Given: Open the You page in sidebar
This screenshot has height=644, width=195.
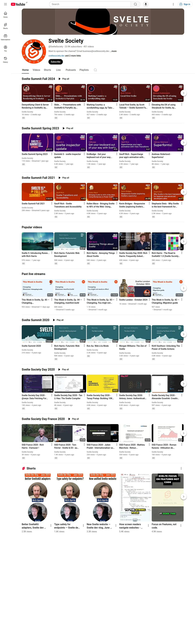Looking at the screenshot, I should click(x=5, y=49).
